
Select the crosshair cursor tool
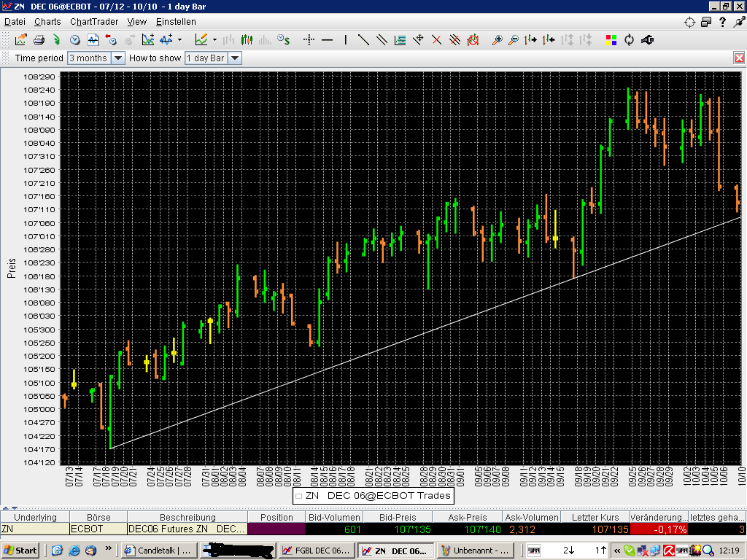point(309,40)
